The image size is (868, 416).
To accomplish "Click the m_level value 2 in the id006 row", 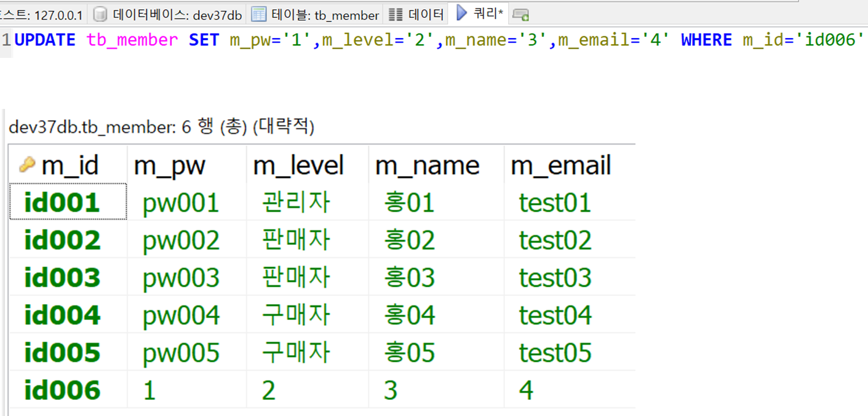I will [x=308, y=390].
